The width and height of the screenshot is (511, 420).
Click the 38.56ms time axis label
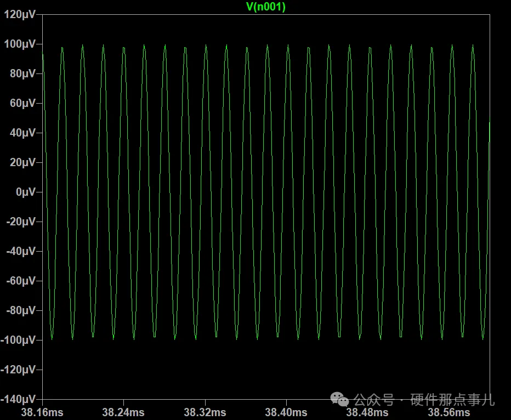448,412
